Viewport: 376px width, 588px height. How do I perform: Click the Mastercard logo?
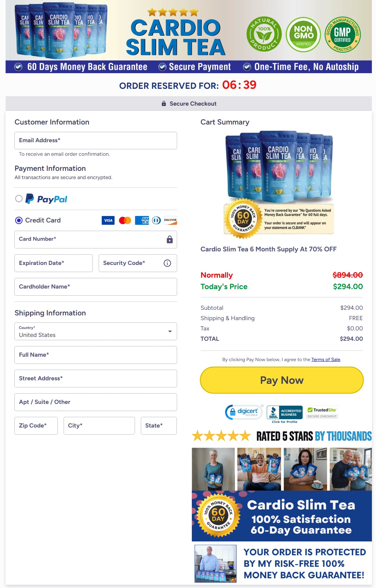[x=125, y=220]
